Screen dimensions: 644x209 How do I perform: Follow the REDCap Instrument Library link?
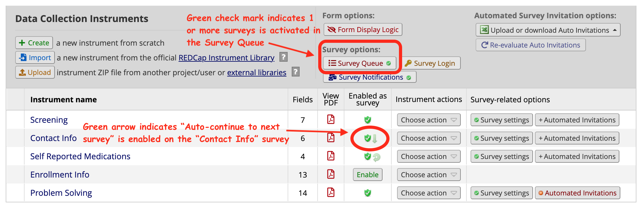[x=226, y=58]
